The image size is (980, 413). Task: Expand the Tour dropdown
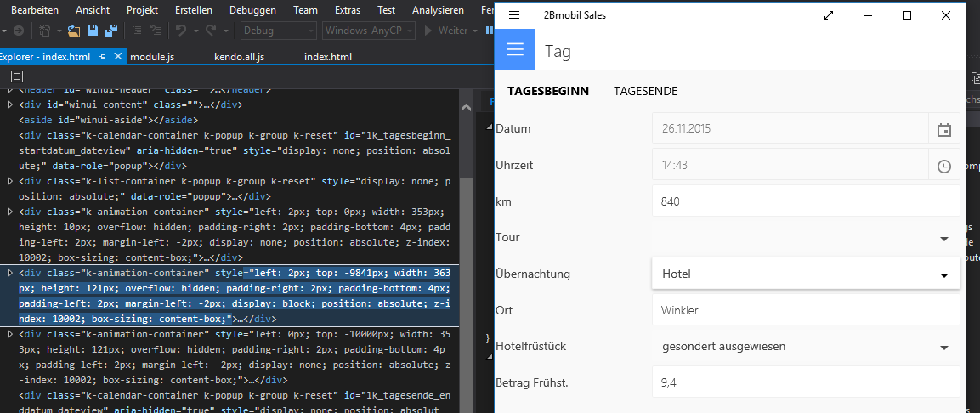(x=943, y=239)
